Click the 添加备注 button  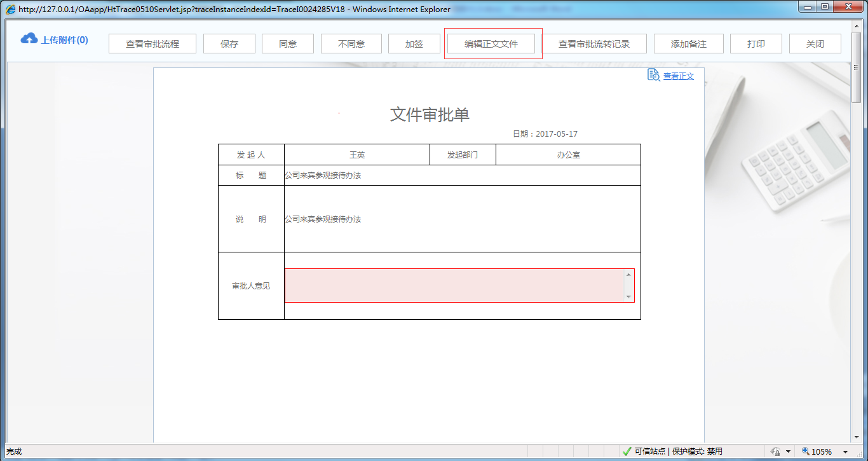click(x=688, y=44)
